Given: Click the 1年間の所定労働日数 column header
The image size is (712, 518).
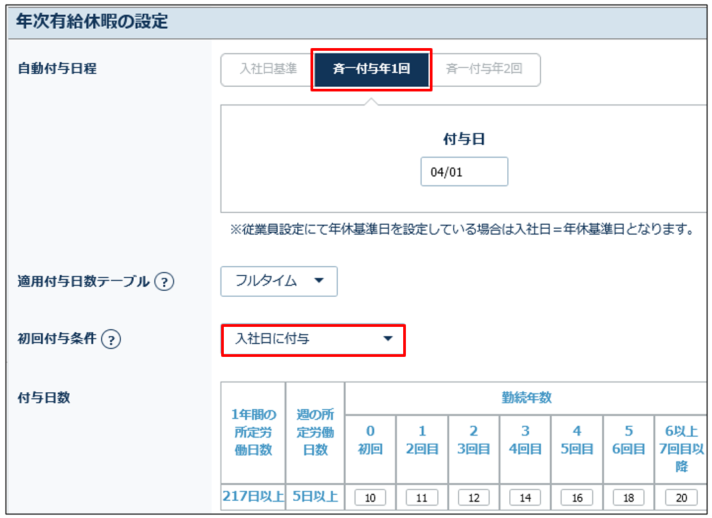Looking at the screenshot, I should (253, 432).
